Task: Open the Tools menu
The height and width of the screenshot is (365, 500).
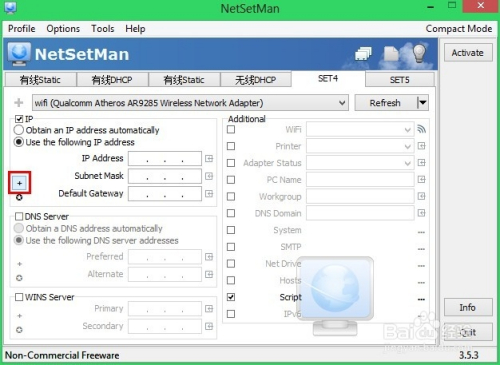Action: 103,29
